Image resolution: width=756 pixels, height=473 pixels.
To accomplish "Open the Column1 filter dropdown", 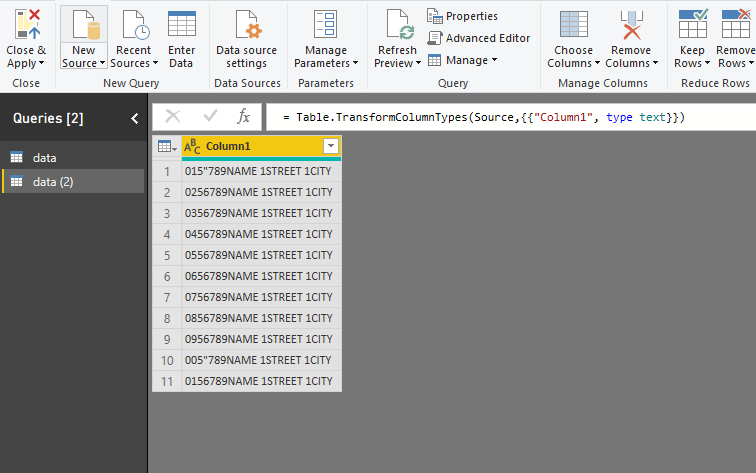I will coord(331,146).
